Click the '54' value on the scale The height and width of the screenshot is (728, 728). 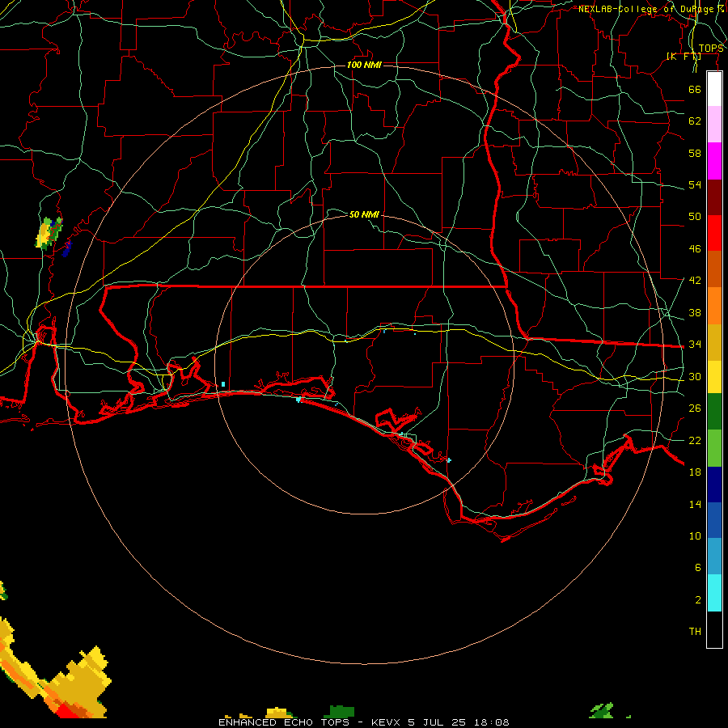click(x=695, y=184)
